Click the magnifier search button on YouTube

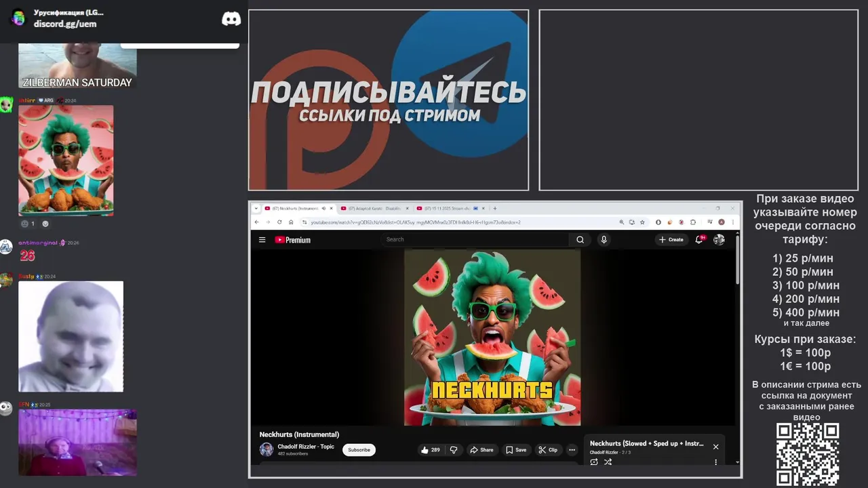(x=580, y=239)
